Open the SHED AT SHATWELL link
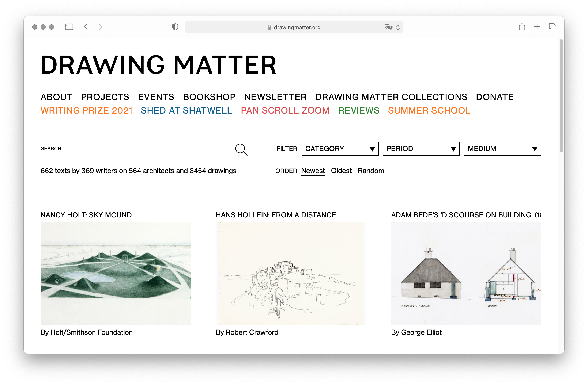The image size is (588, 385). [x=186, y=110]
